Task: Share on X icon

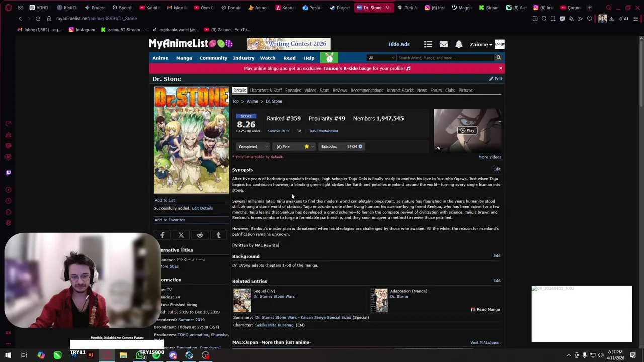Action: (x=181, y=235)
